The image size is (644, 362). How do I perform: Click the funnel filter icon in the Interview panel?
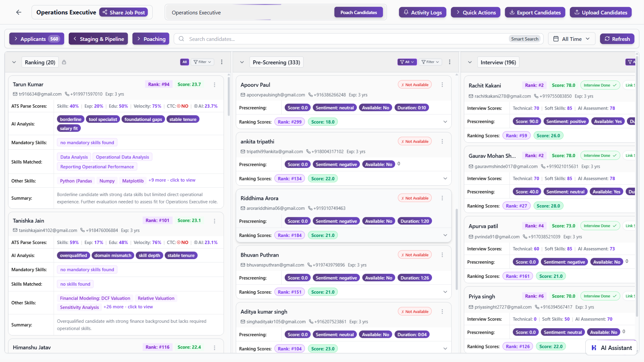pyautogui.click(x=630, y=62)
